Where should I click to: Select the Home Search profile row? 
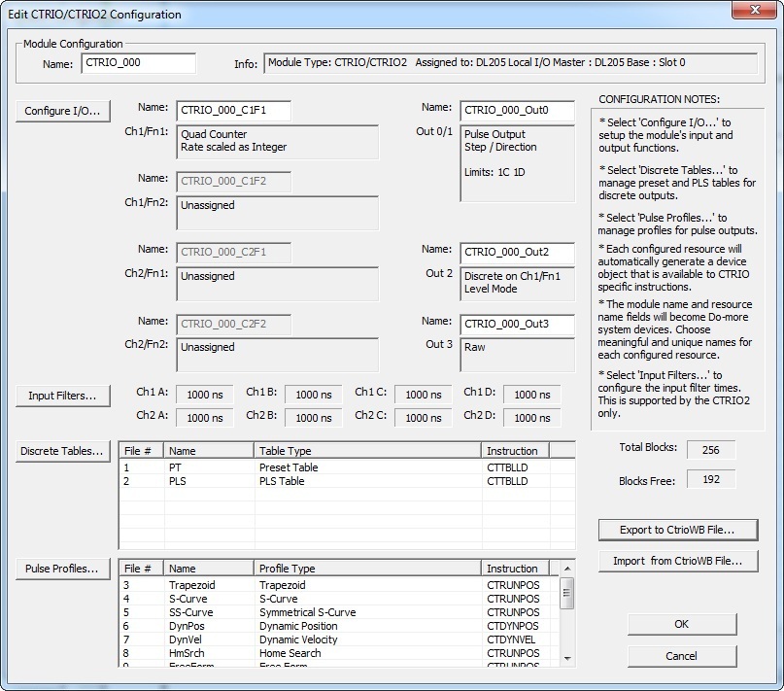[291, 653]
